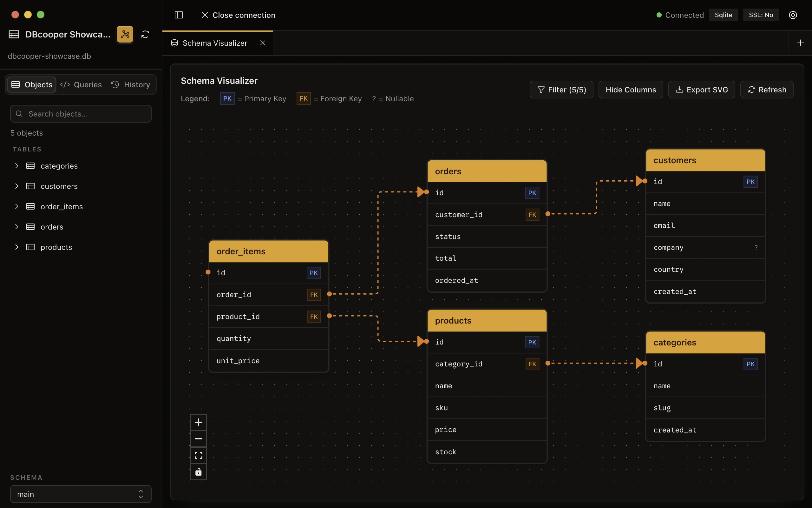The width and height of the screenshot is (812, 508).
Task: Export the diagram as SVG
Action: [x=702, y=90]
